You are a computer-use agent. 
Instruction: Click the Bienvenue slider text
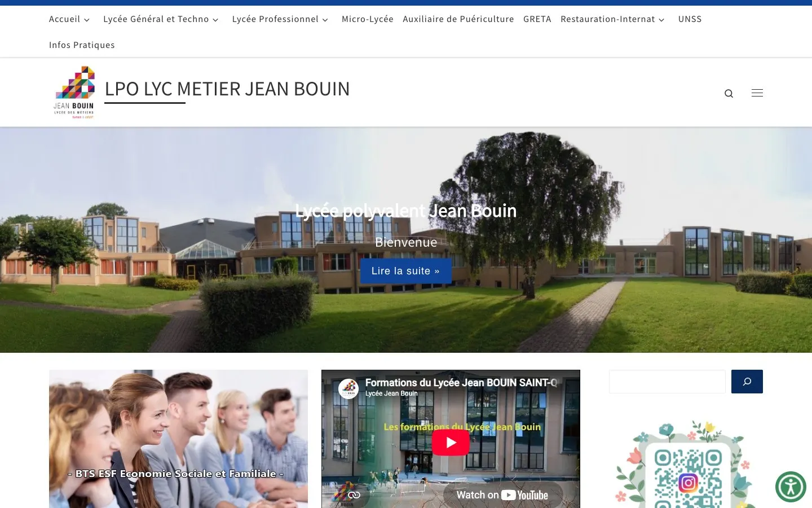point(406,242)
